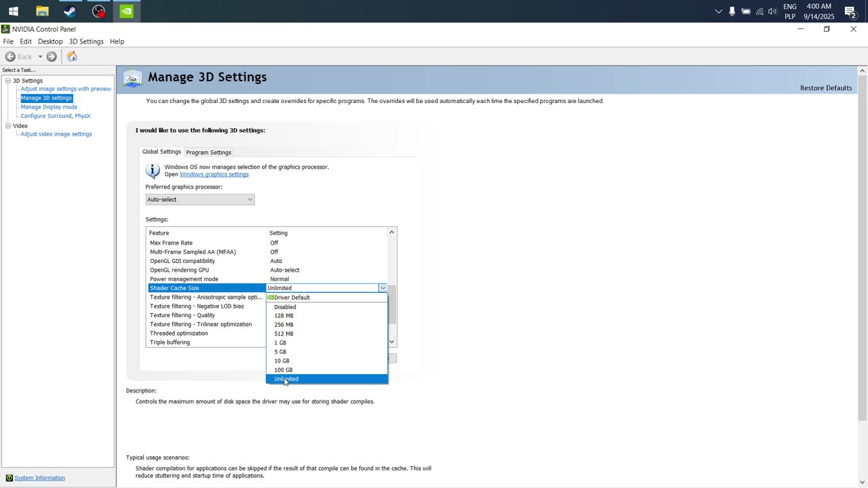Open the Desktop menu
Image resolution: width=868 pixels, height=488 pixels.
tap(50, 41)
